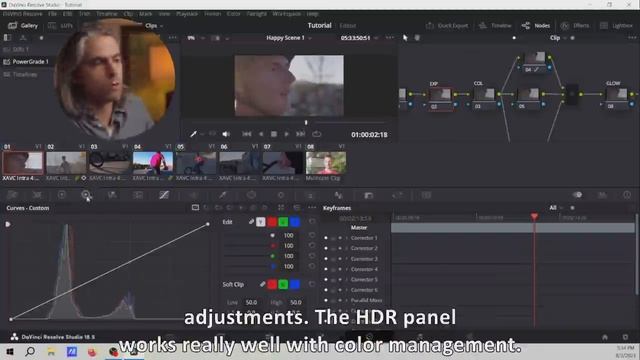Screen dimensions: 640x360
Task: Toggle the Soft Clip channel link icon
Action: pos(262,284)
